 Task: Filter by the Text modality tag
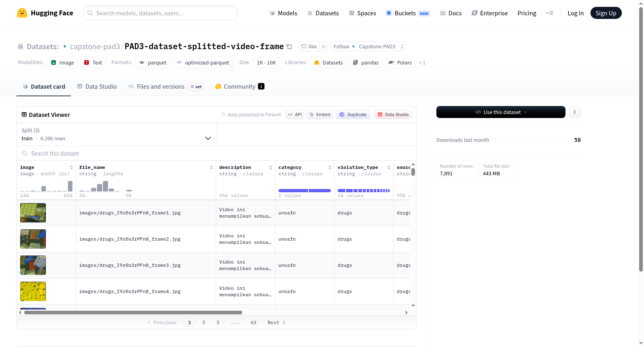pyautogui.click(x=93, y=62)
